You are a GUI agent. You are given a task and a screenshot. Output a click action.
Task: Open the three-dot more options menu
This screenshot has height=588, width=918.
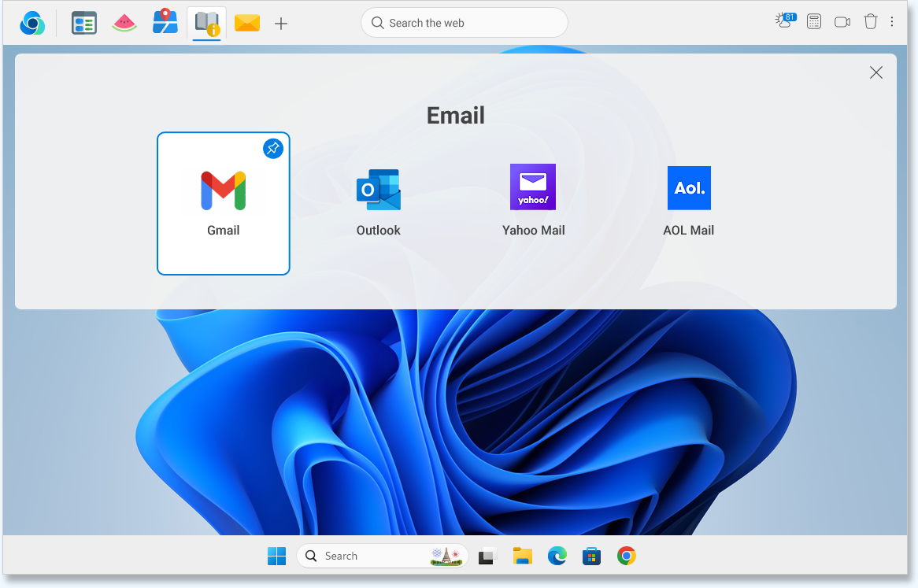(892, 22)
